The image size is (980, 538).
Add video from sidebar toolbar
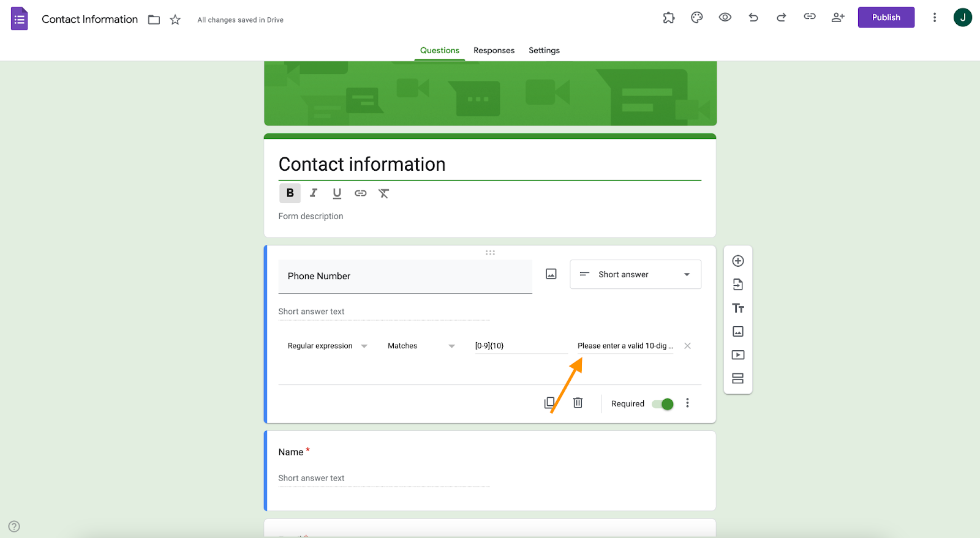738,355
